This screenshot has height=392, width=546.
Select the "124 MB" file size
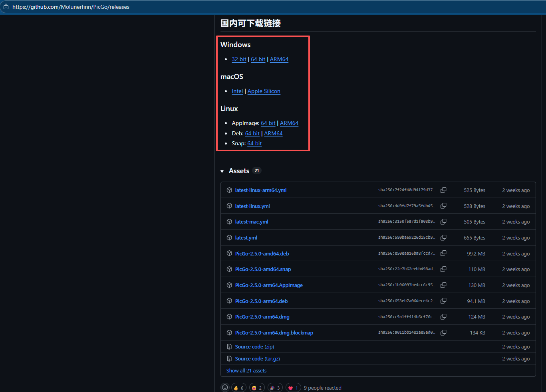[x=477, y=317]
